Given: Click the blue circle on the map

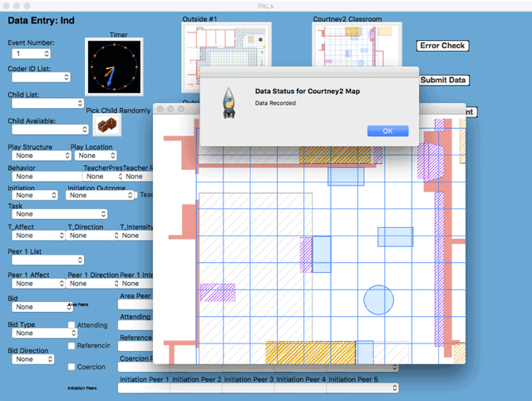Looking at the screenshot, I should point(378,300).
